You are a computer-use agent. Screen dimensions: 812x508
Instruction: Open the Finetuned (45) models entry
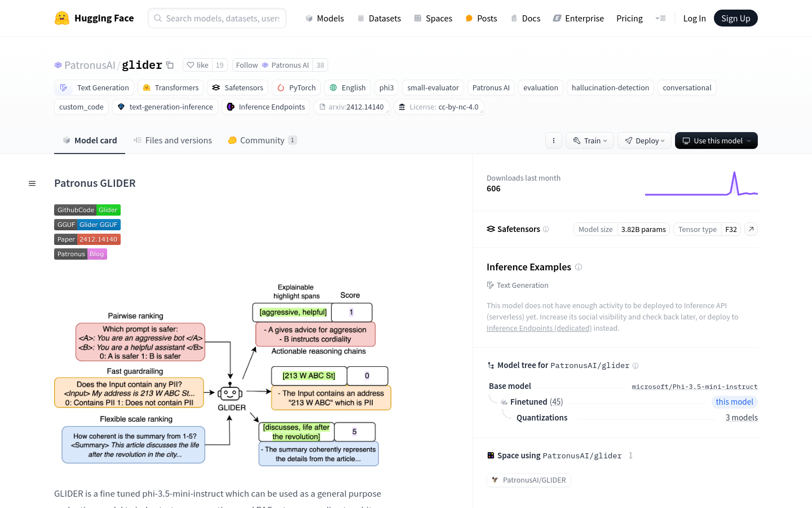[x=536, y=402]
